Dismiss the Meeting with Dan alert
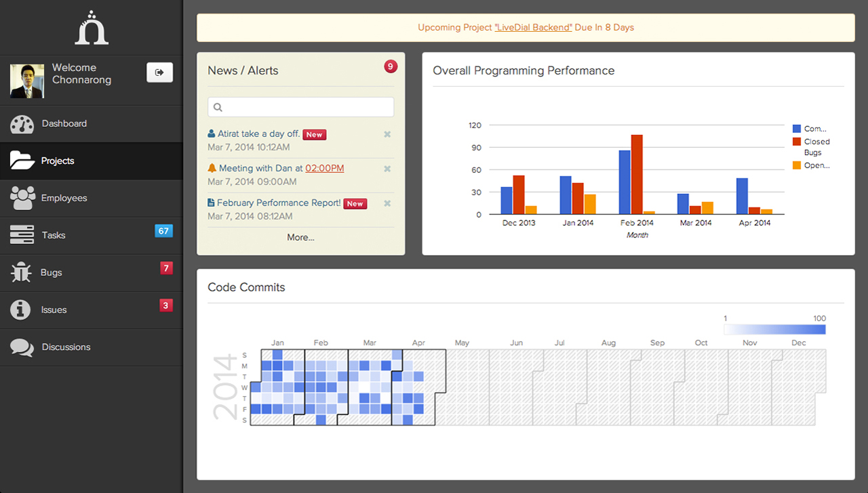 click(387, 169)
